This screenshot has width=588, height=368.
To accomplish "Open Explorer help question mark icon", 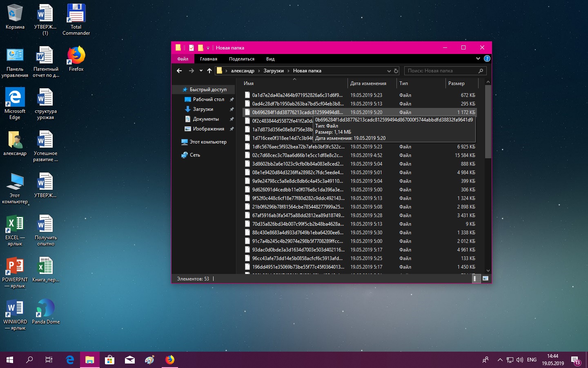I will pos(487,59).
